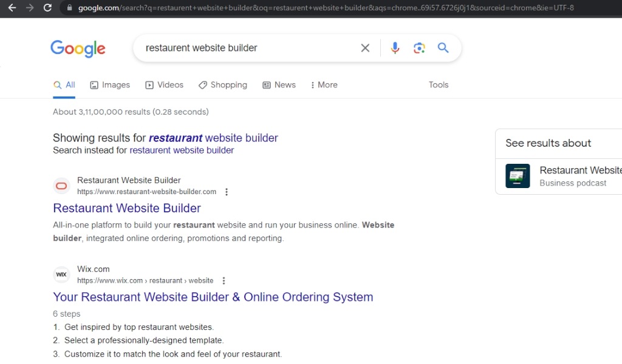Image resolution: width=622 pixels, height=364 pixels.
Task: Open the Restaurant Website Builder result title
Action: (127, 208)
